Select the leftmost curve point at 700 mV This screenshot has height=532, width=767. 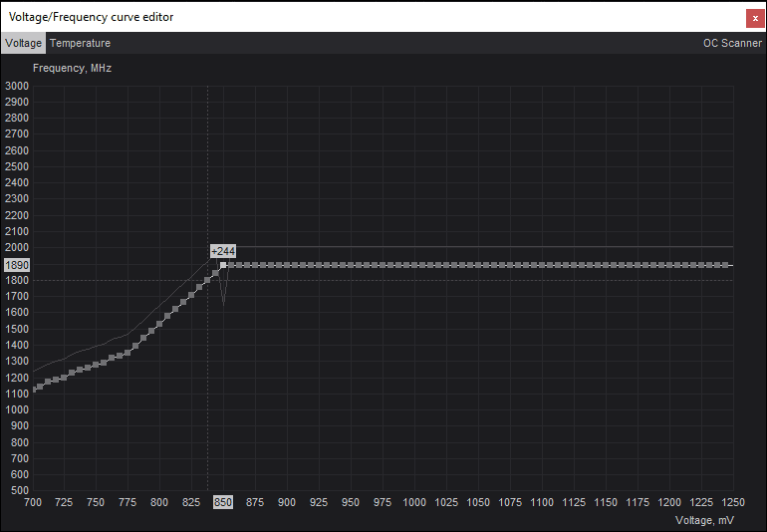coord(34,390)
